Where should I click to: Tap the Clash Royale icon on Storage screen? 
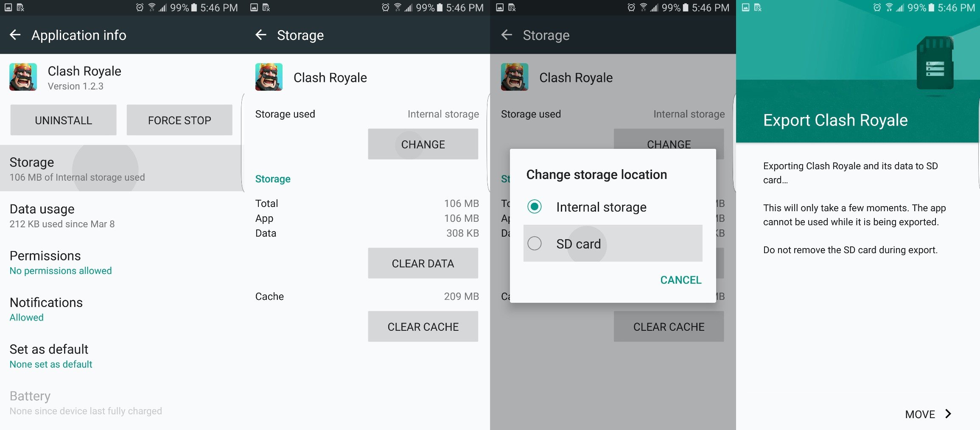(269, 77)
